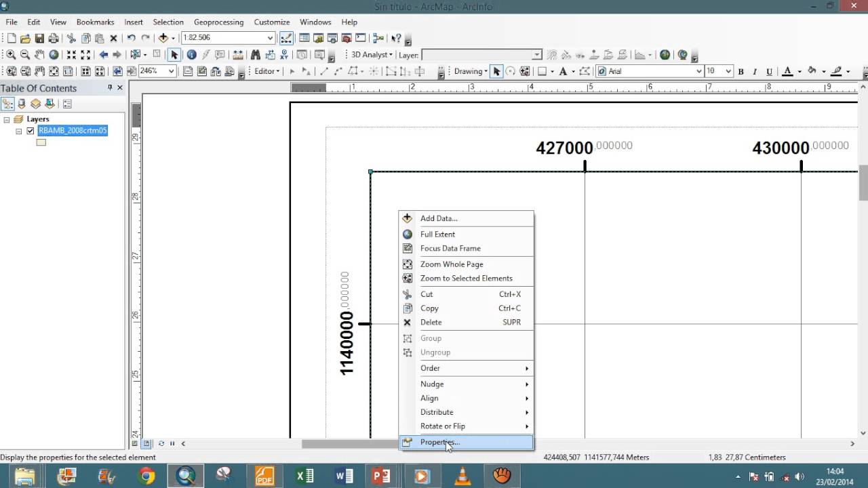Click the Layout Zoom In icon

11,71
